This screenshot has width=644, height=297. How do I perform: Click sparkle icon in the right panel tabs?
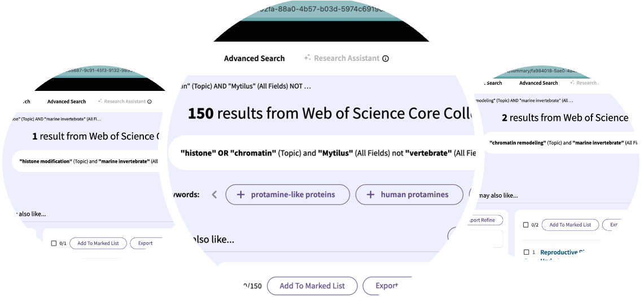point(572,83)
